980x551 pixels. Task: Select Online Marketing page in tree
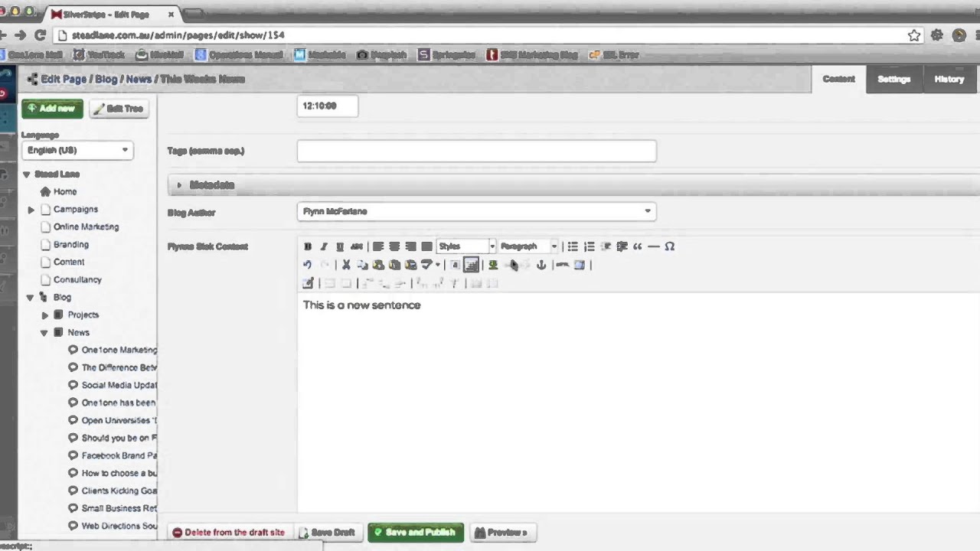86,227
